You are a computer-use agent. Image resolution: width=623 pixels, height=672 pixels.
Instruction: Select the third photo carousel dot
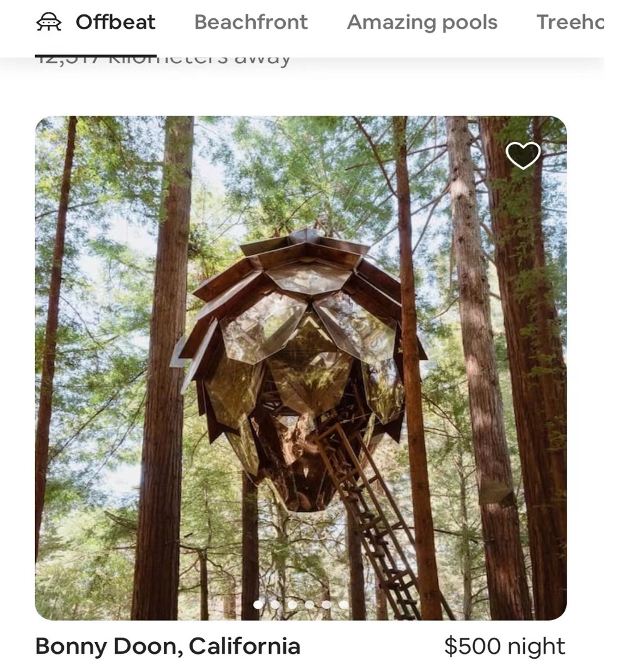click(x=292, y=604)
